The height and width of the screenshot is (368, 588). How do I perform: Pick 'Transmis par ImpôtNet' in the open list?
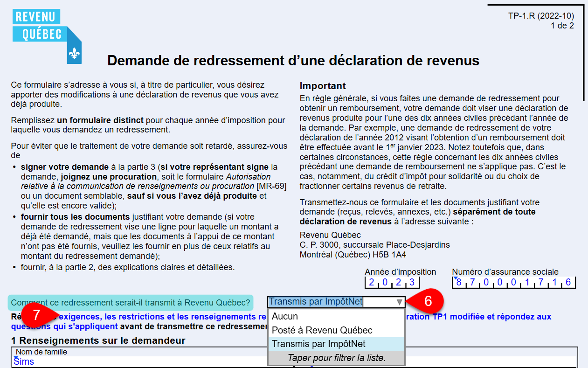click(318, 344)
